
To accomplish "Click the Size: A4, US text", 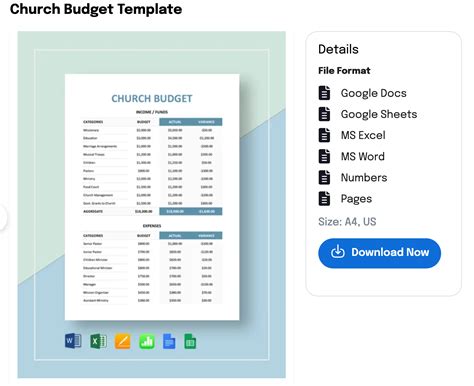I will (x=347, y=222).
